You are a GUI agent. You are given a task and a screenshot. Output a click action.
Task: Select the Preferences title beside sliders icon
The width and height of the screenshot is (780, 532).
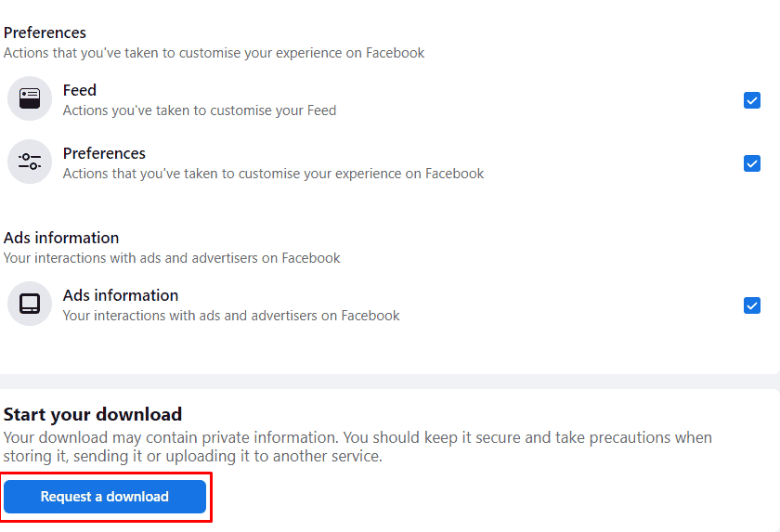(104, 153)
